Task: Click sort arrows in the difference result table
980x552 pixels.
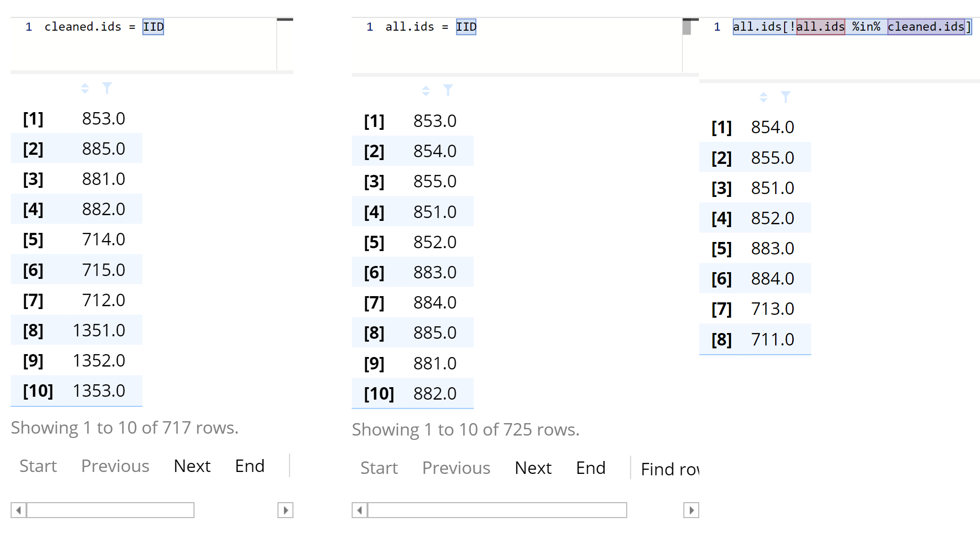Action: [x=763, y=97]
